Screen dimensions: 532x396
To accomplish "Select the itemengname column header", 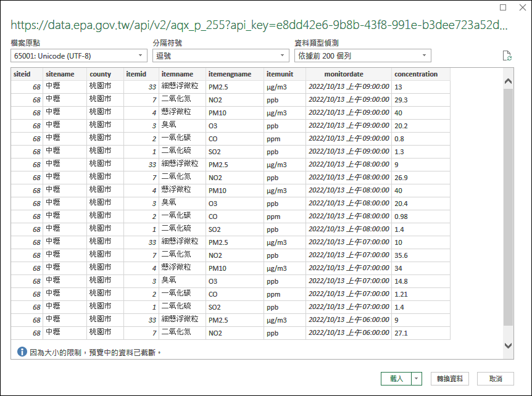I will point(235,74).
